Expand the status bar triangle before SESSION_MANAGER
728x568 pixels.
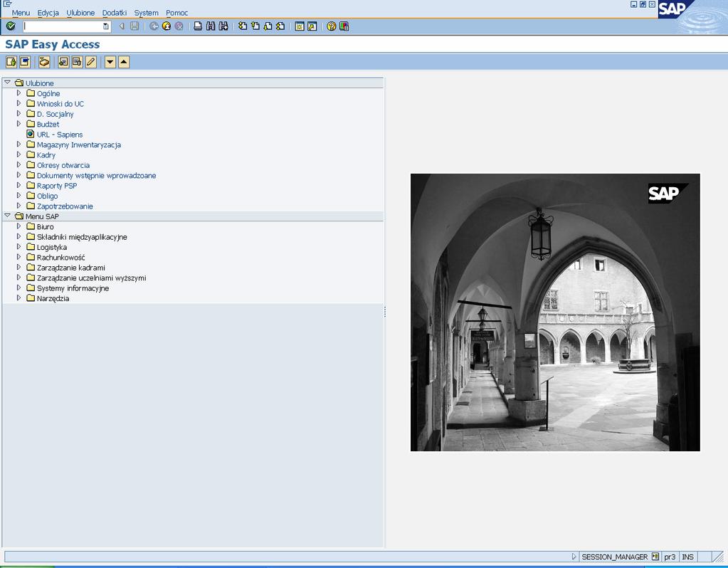coord(574,557)
